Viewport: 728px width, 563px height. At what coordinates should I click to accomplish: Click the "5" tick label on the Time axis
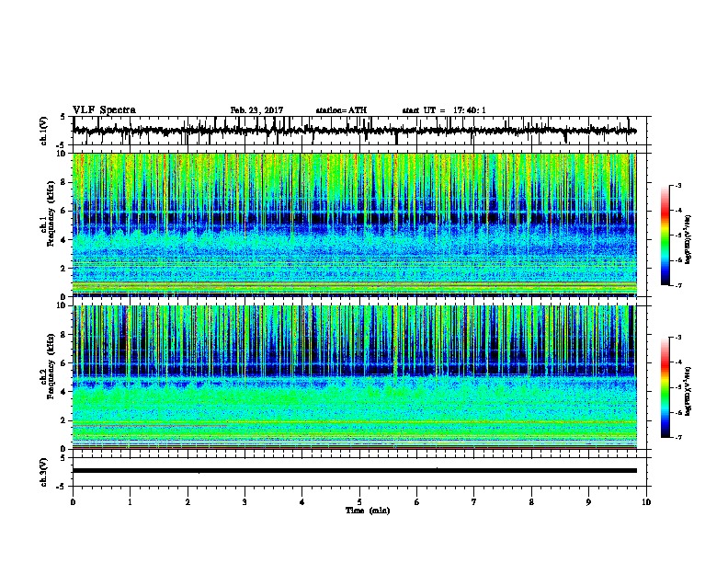[359, 502]
